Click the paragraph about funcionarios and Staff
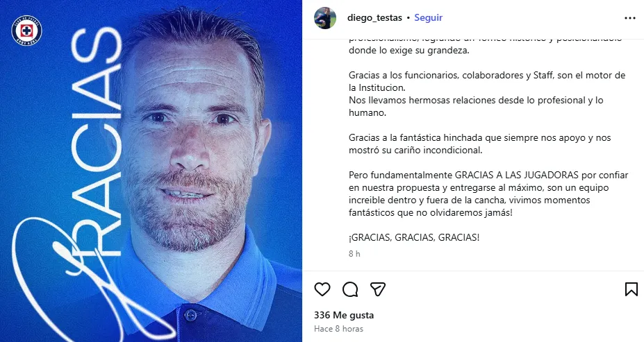 pyautogui.click(x=487, y=94)
